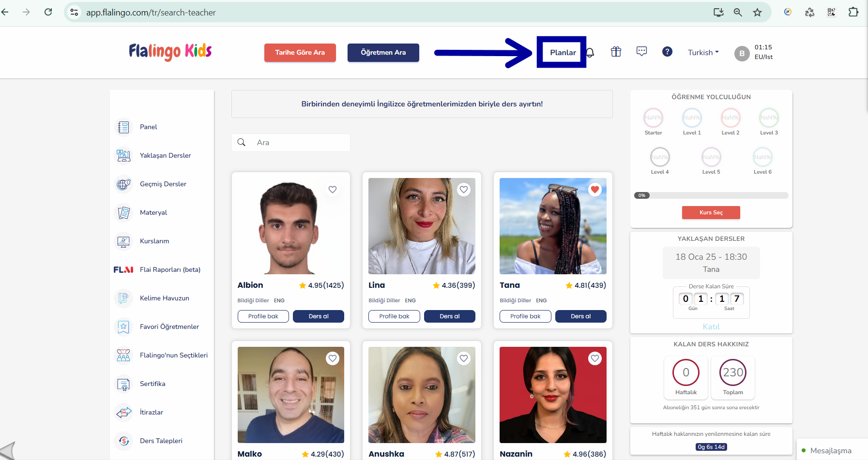Viewport: 868px width, 460px height.
Task: Bookmark this page with star icon
Action: click(x=757, y=12)
